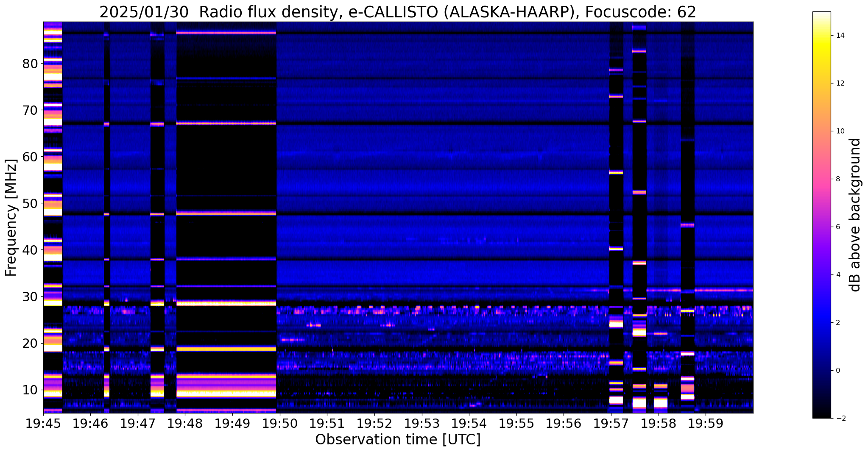The height and width of the screenshot is (452, 868).
Task: Click the 60 MHz frequency tick label
Action: (x=30, y=157)
